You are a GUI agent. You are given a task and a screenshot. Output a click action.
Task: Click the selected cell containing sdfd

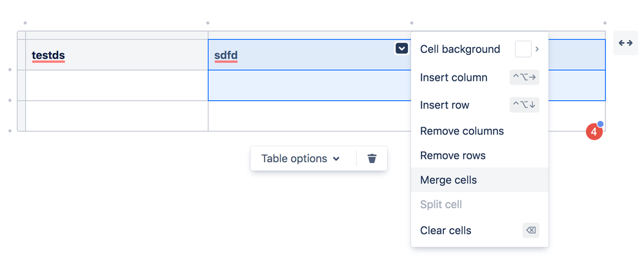(x=309, y=55)
